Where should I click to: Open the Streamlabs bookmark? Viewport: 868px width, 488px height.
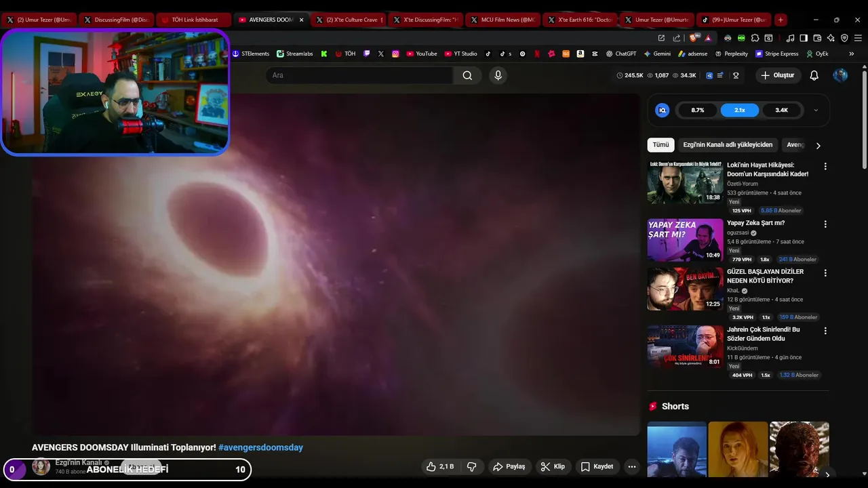click(x=295, y=54)
